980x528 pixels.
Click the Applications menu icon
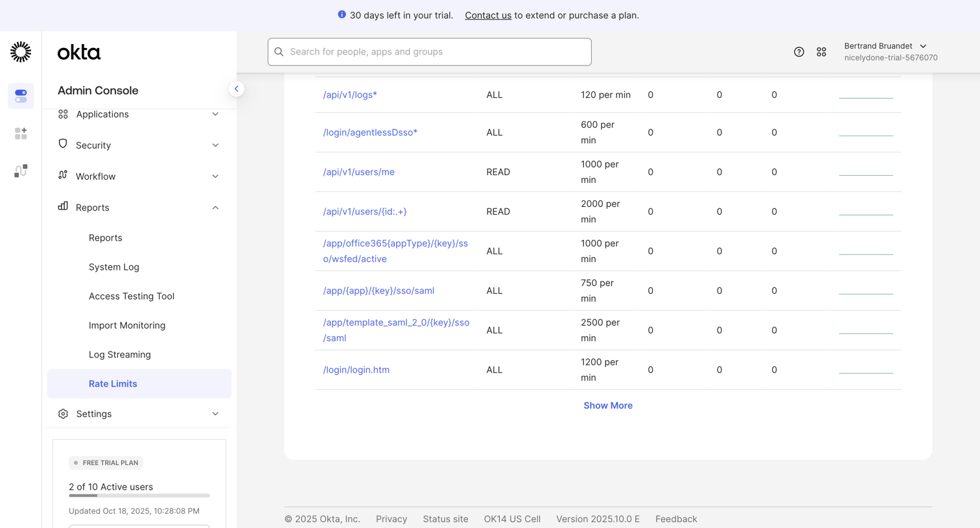tap(63, 114)
